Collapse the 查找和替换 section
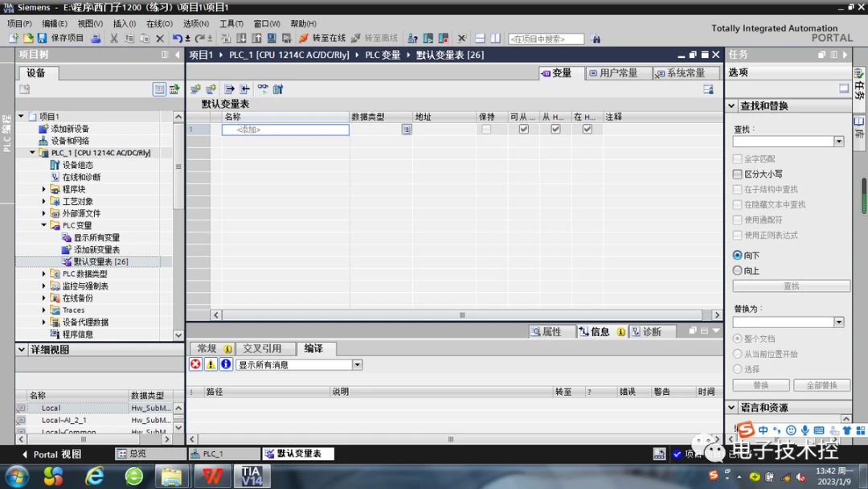The image size is (868, 489). coord(732,106)
